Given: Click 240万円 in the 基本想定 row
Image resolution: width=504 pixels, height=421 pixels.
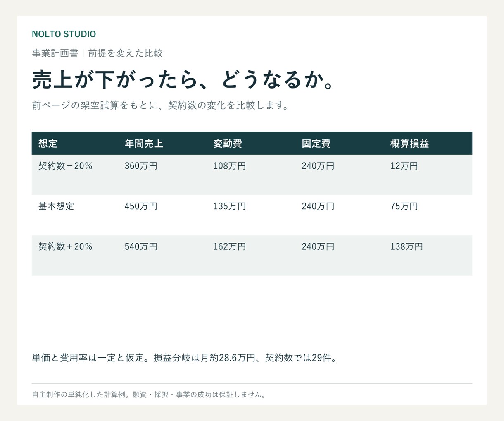Looking at the screenshot, I should [318, 206].
